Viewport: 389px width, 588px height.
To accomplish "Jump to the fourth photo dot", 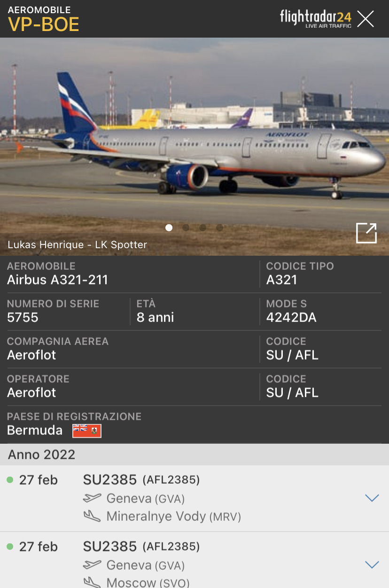I will pos(220,228).
